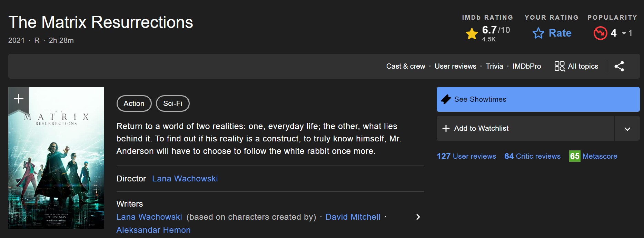Open director Lana Wachowski's page
Screen dimensions: 644x238
[x=185, y=179]
